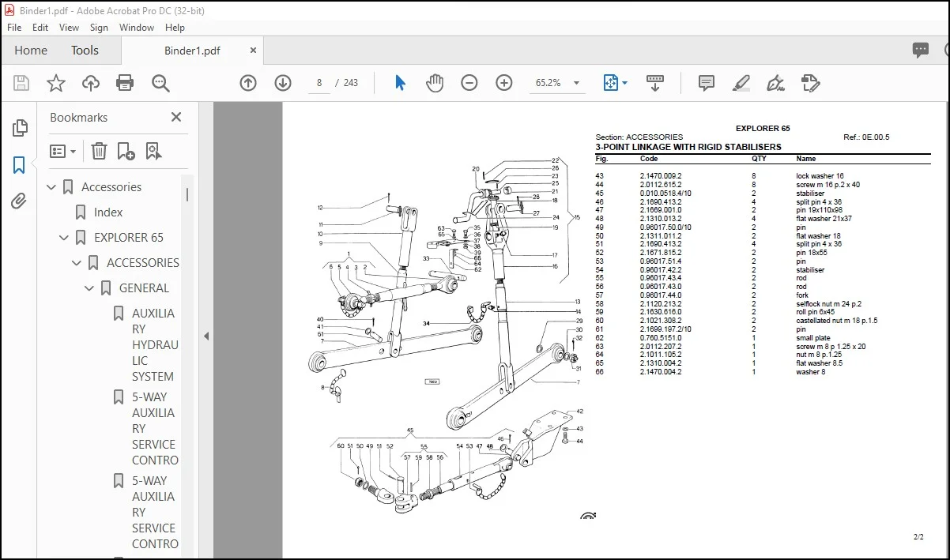Viewport: 950px width, 560px height.
Task: Click the fit page icon
Action: tap(610, 83)
